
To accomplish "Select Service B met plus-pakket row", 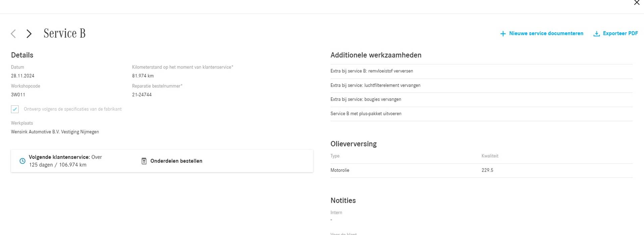I will click(x=366, y=114).
